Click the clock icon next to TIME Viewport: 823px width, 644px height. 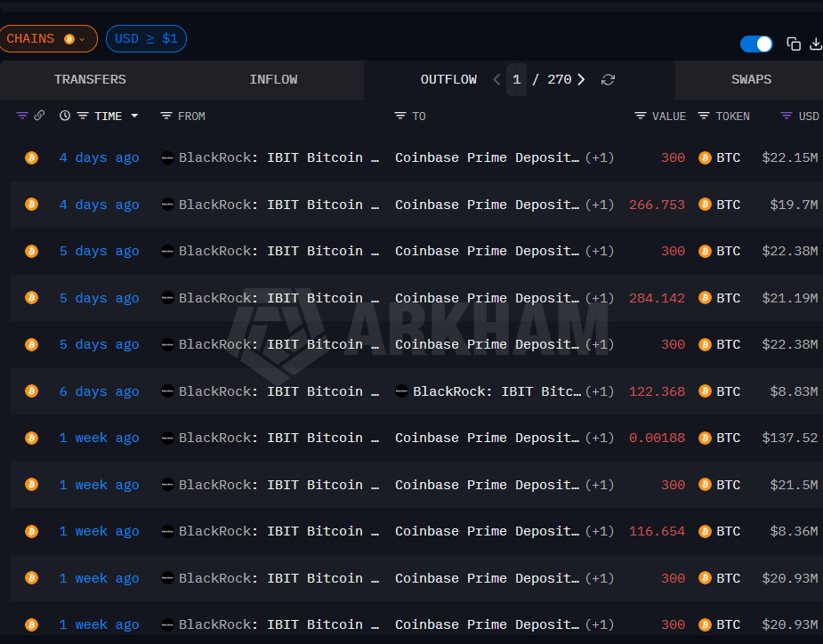[x=65, y=116]
